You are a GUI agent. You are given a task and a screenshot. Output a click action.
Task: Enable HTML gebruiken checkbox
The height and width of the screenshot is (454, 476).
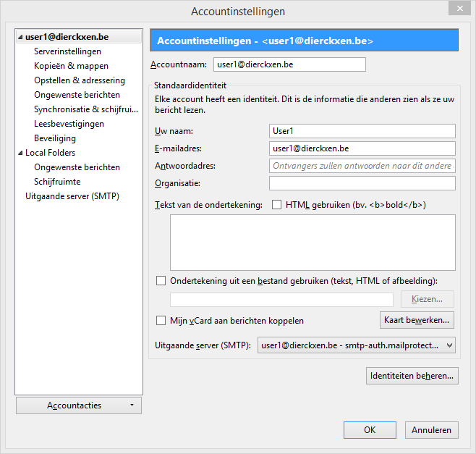point(277,205)
